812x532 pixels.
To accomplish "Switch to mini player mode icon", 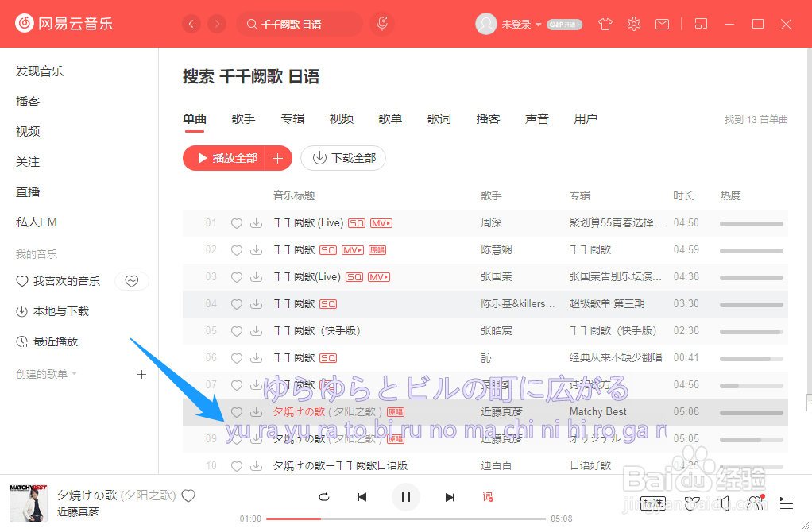I will [x=701, y=25].
